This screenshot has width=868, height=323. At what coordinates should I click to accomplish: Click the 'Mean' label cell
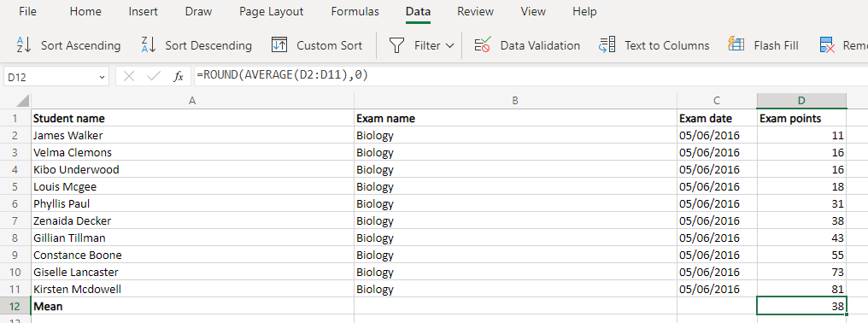pos(192,306)
